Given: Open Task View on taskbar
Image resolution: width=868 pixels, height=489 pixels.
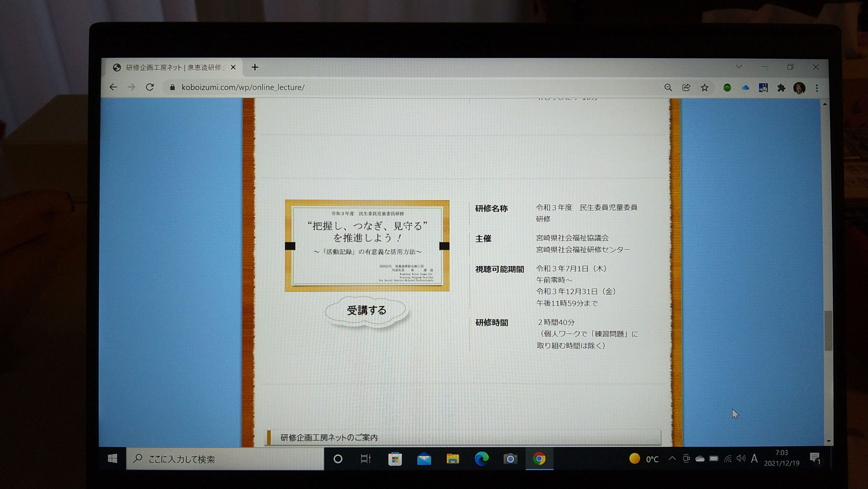Looking at the screenshot, I should click(366, 459).
